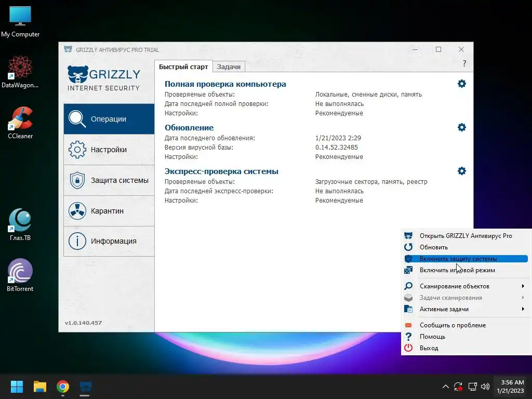Open settings gear for Обновление section
Image resolution: width=532 pixels, height=399 pixels.
point(461,127)
